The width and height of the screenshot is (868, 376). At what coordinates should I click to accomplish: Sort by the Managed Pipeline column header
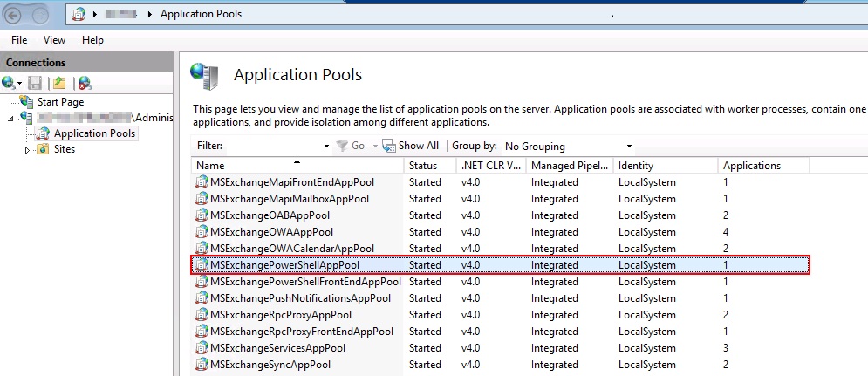(571, 166)
